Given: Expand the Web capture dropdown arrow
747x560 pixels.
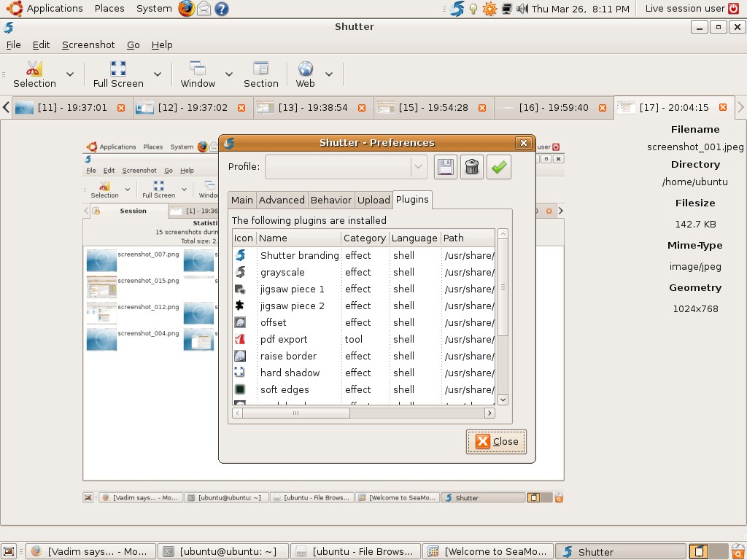Looking at the screenshot, I should pyautogui.click(x=329, y=74).
